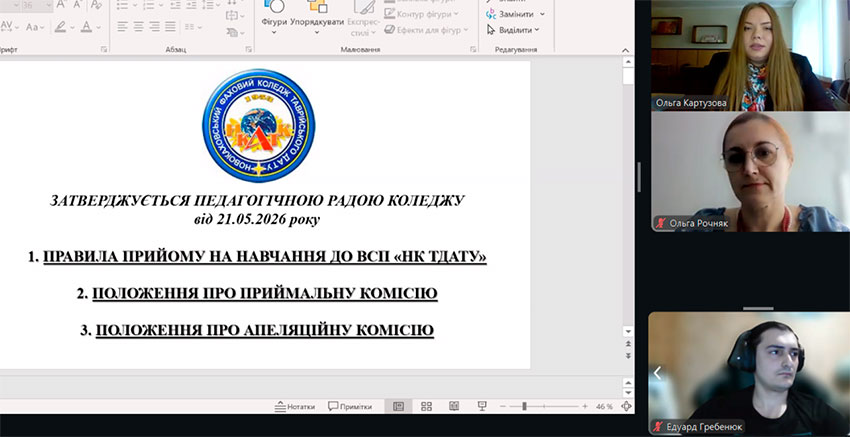The image size is (850, 437).
Task: Click Замінити replace button
Action: pyautogui.click(x=516, y=14)
